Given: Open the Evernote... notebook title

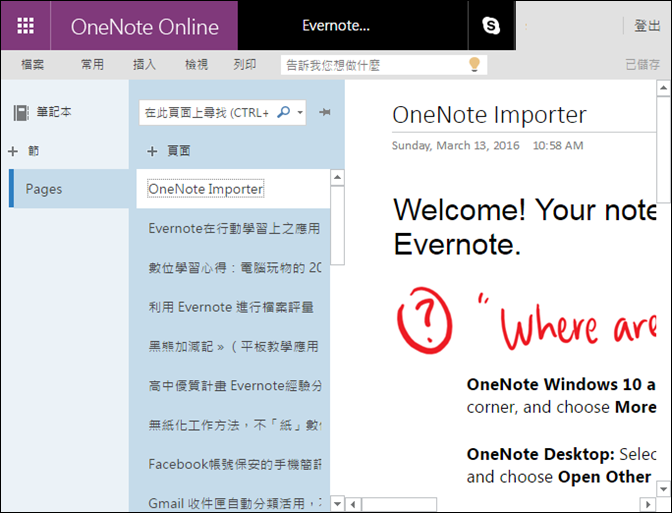Looking at the screenshot, I should click(336, 26).
